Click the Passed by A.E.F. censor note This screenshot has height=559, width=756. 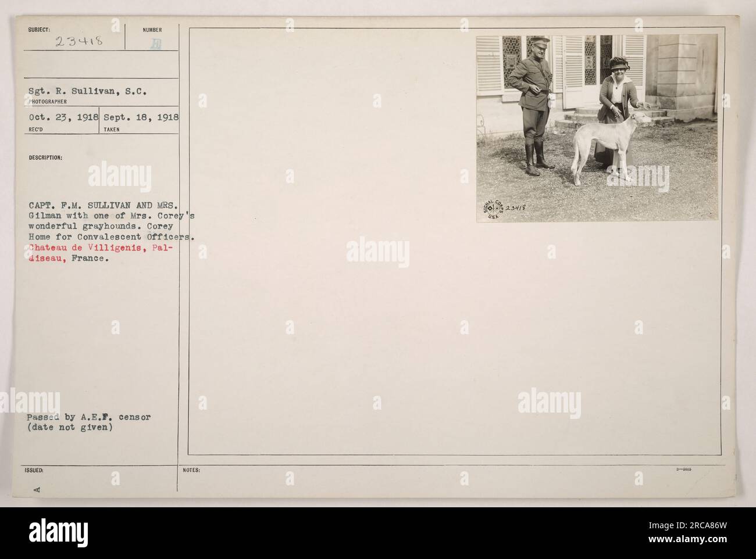tap(88, 417)
